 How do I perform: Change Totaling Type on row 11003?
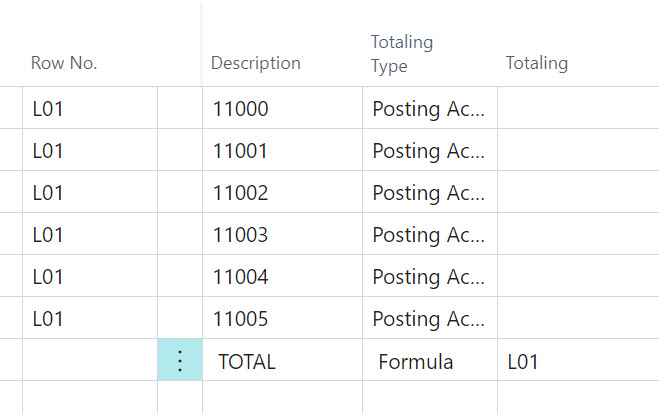point(429,235)
